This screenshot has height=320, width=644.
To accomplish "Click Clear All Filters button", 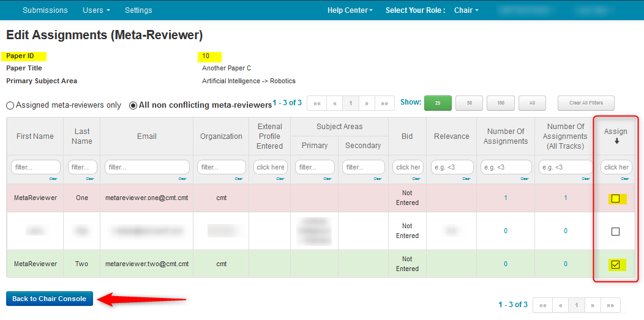I will 586,103.
